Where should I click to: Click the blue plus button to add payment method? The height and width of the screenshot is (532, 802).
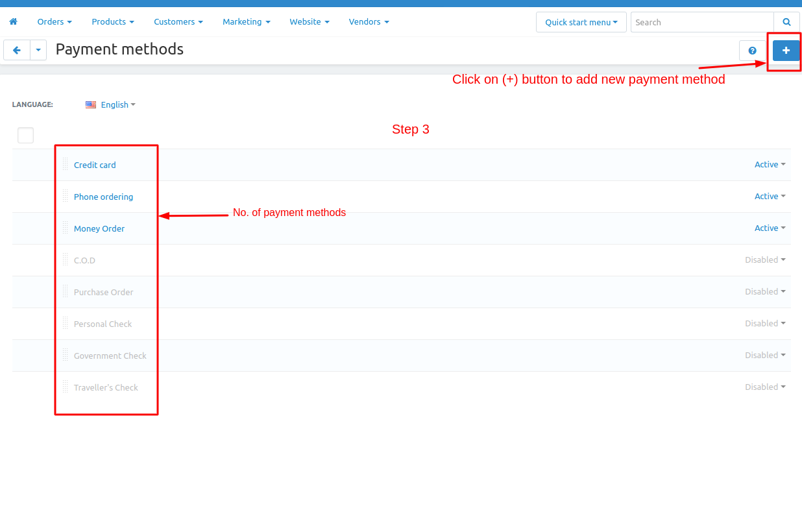[x=786, y=51]
